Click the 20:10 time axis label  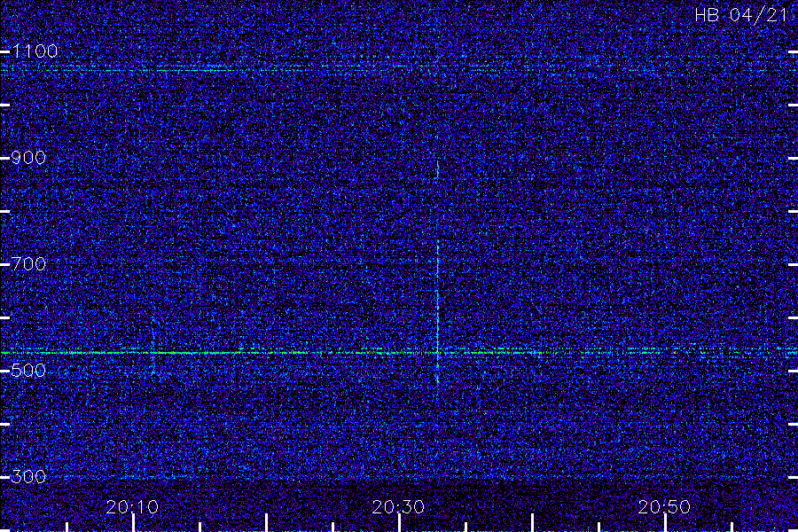coord(132,507)
